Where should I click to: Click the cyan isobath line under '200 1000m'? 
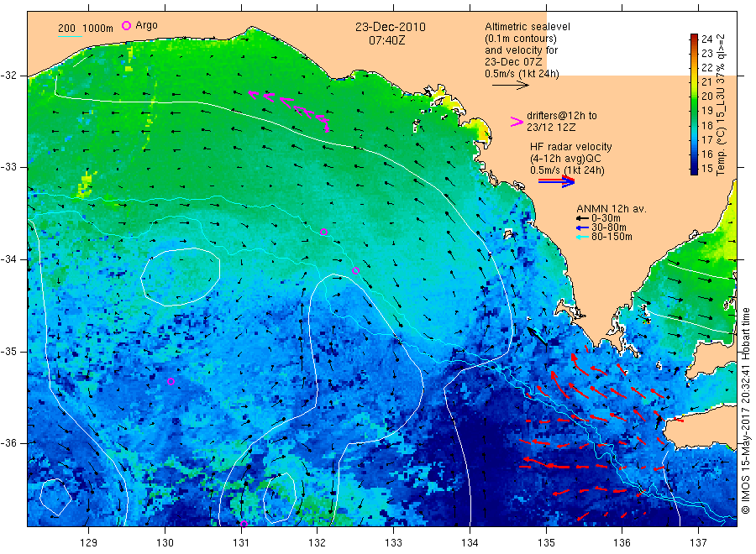click(71, 36)
